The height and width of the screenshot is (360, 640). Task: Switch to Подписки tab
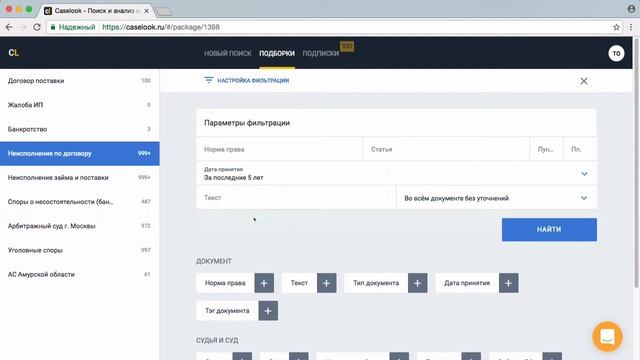321,53
